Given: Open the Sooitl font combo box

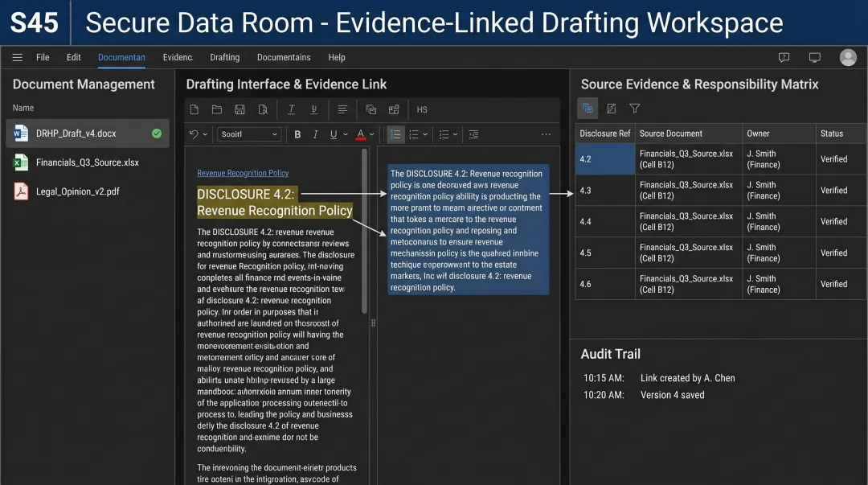Looking at the screenshot, I should (x=248, y=134).
